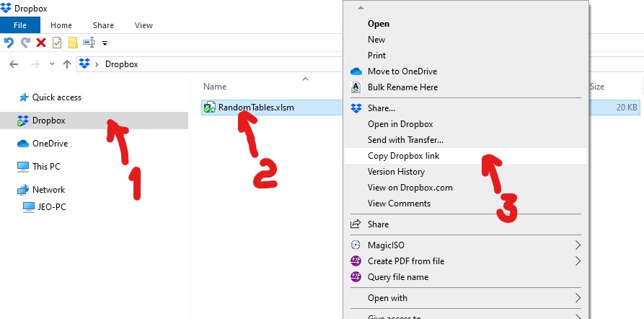This screenshot has width=644, height=319.
Task: Click the Forward navigation arrow
Action: tap(35, 64)
